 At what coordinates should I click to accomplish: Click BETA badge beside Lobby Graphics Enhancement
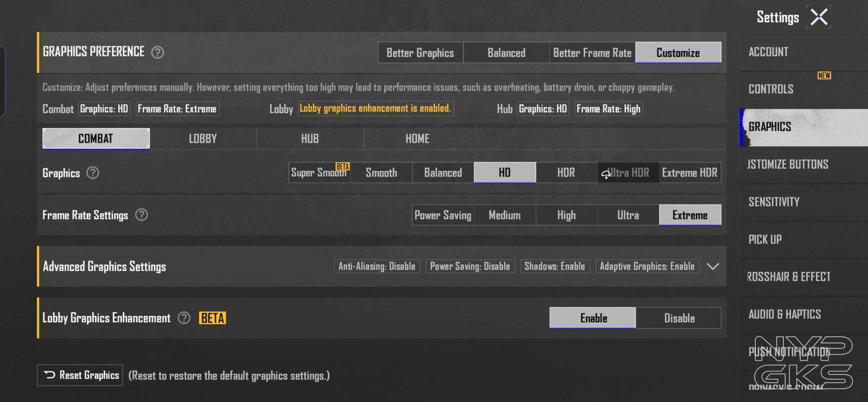click(x=213, y=318)
